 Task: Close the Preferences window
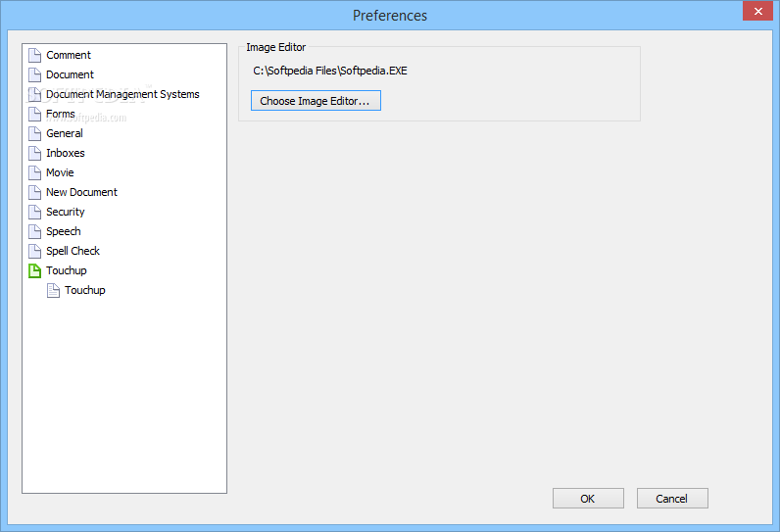pos(756,12)
